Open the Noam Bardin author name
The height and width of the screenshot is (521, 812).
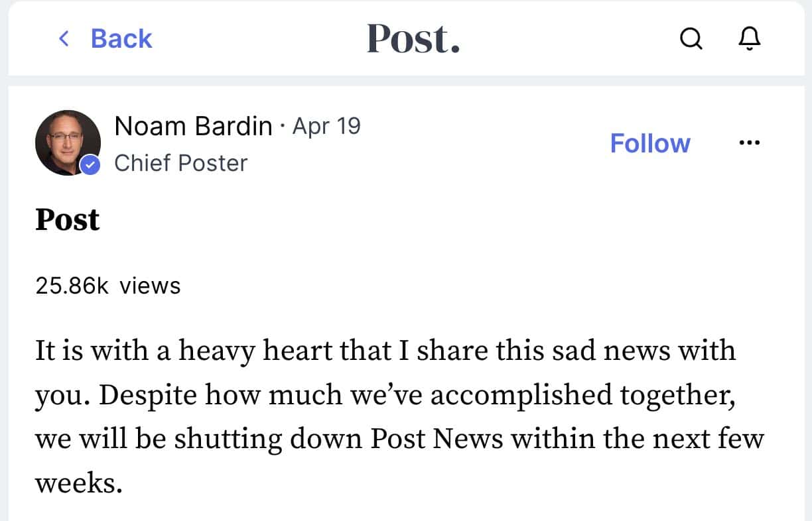193,125
